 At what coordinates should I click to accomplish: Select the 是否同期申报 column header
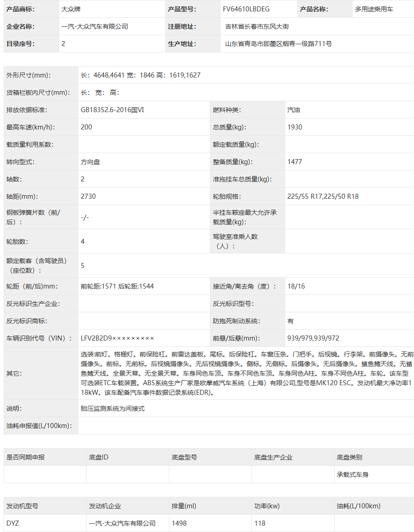coord(26,457)
